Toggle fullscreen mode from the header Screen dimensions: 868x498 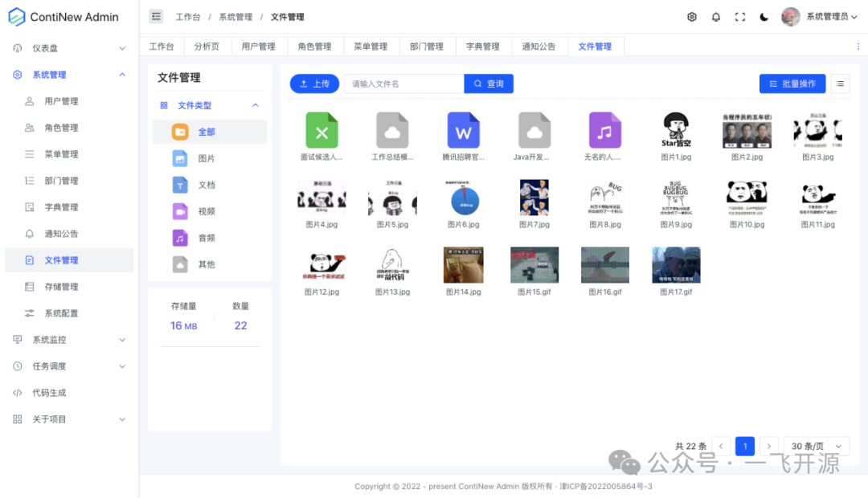739,16
